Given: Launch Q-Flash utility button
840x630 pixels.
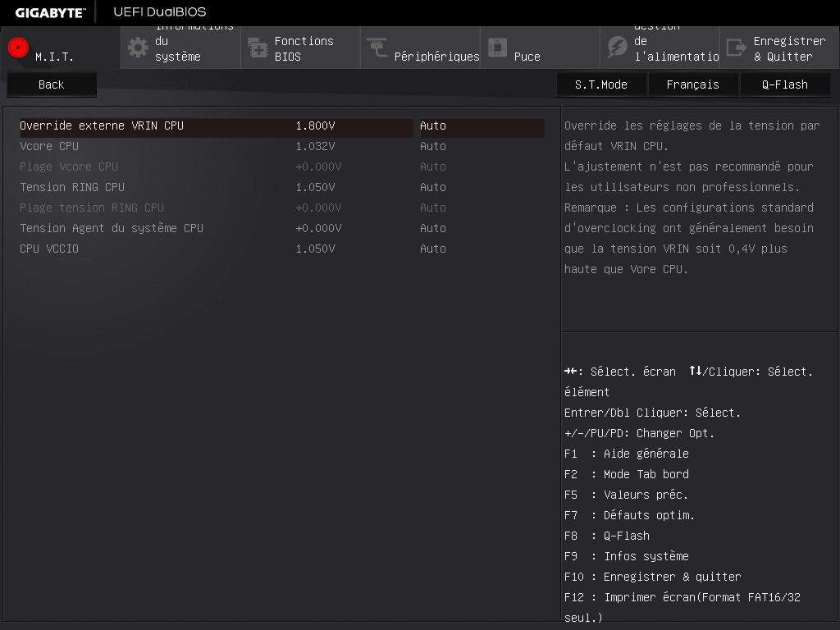Looking at the screenshot, I should 785,84.
